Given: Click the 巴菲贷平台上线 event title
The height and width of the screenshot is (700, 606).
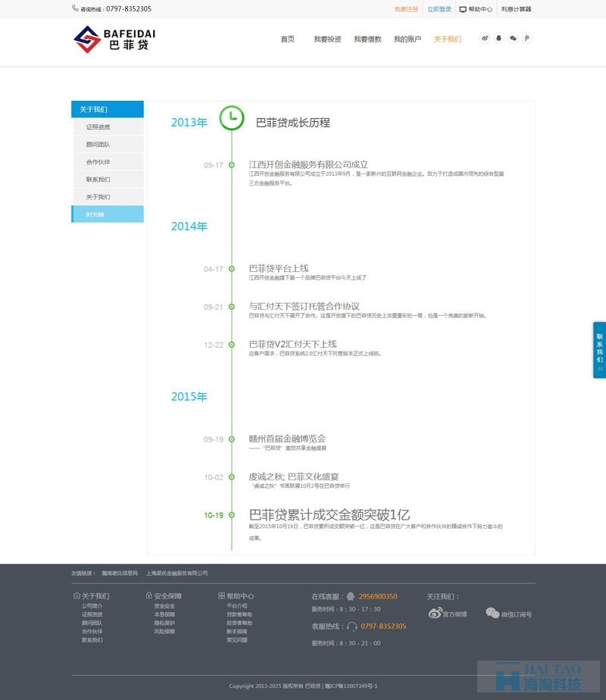Looking at the screenshot, I should point(279,268).
